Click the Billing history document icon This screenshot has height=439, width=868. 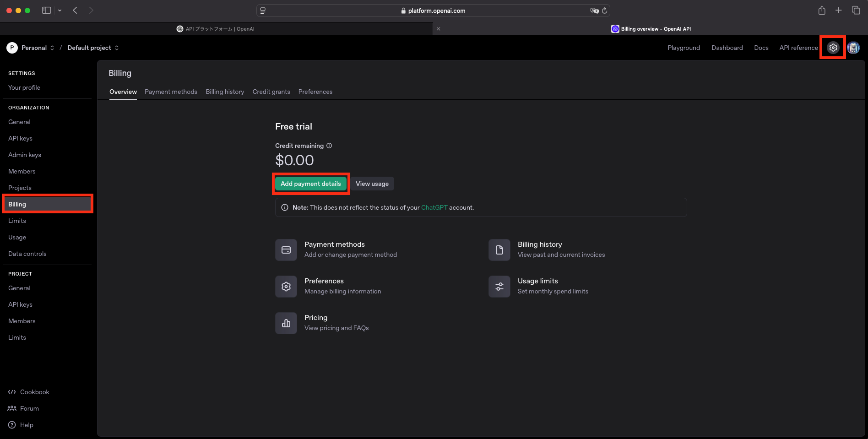coord(499,250)
